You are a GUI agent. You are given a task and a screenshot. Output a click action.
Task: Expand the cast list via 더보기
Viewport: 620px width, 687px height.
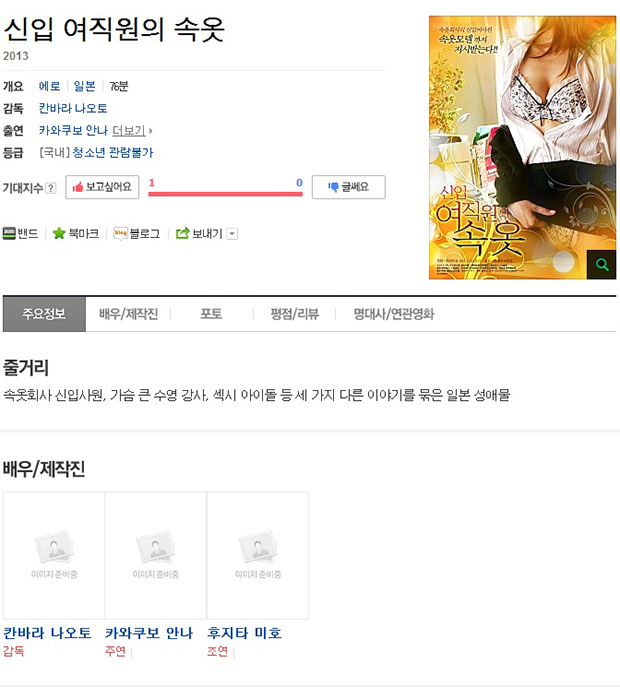point(132,131)
